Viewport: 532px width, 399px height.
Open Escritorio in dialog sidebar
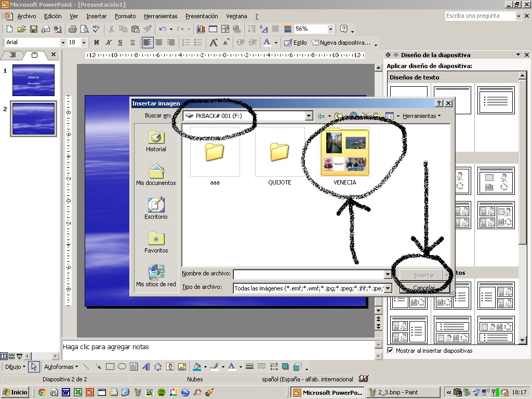(x=156, y=208)
